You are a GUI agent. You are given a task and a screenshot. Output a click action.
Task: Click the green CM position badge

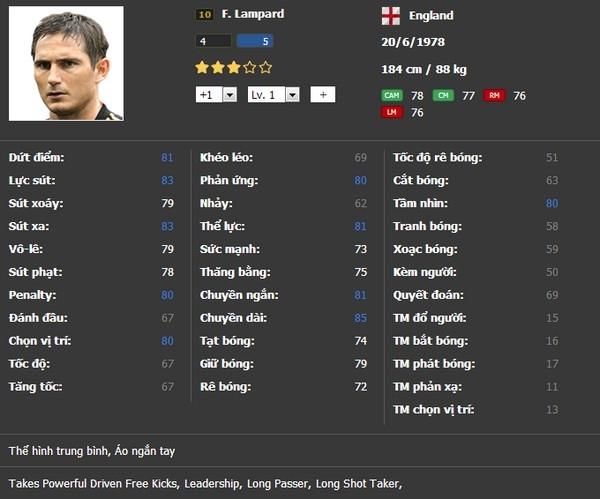(x=442, y=96)
